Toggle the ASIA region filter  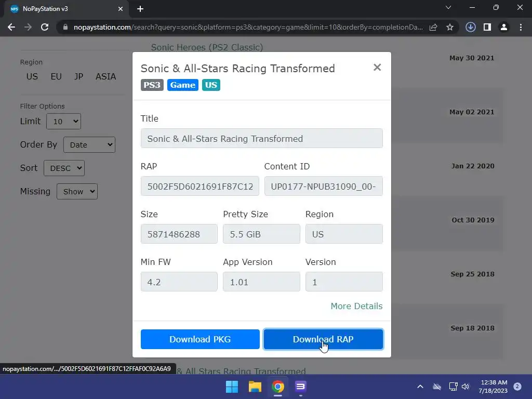click(x=106, y=77)
